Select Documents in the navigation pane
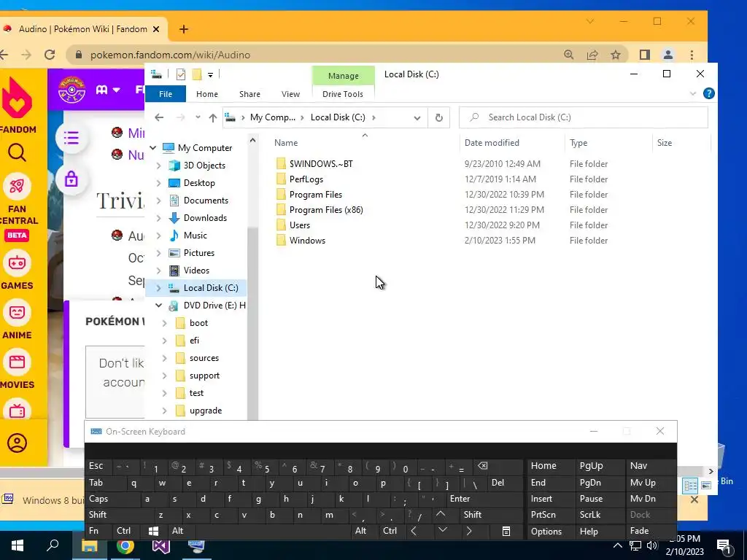 [x=206, y=201]
